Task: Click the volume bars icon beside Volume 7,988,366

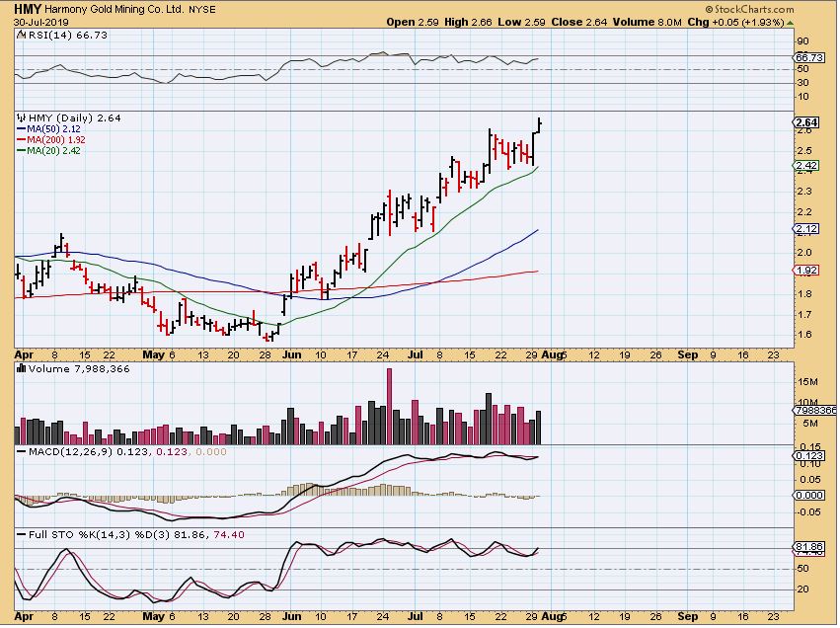Action: pyautogui.click(x=22, y=369)
